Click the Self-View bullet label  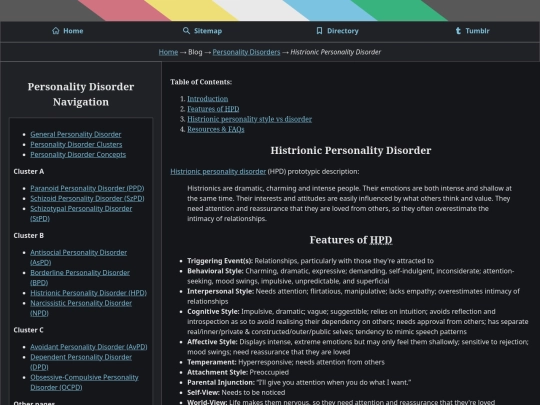[204, 392]
